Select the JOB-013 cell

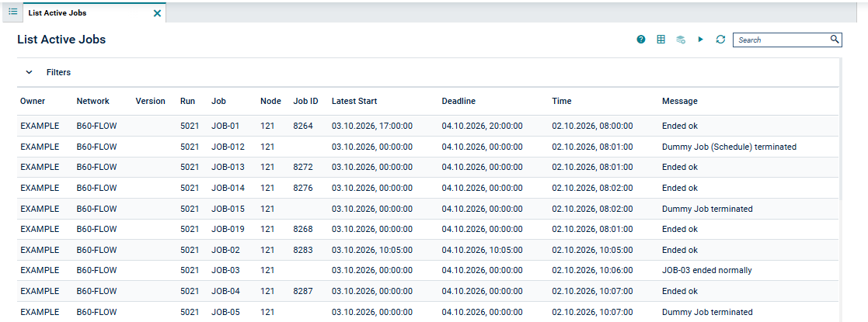(x=228, y=167)
